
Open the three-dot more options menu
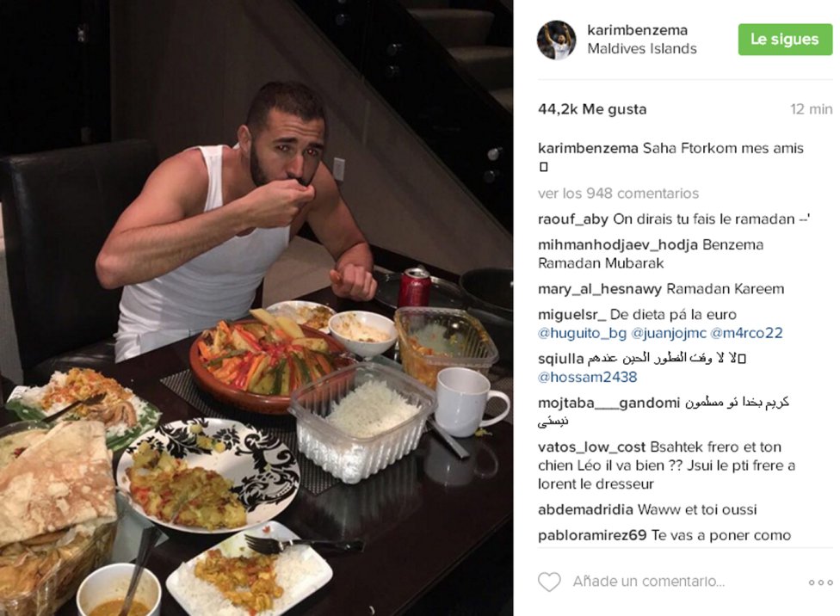point(821,582)
